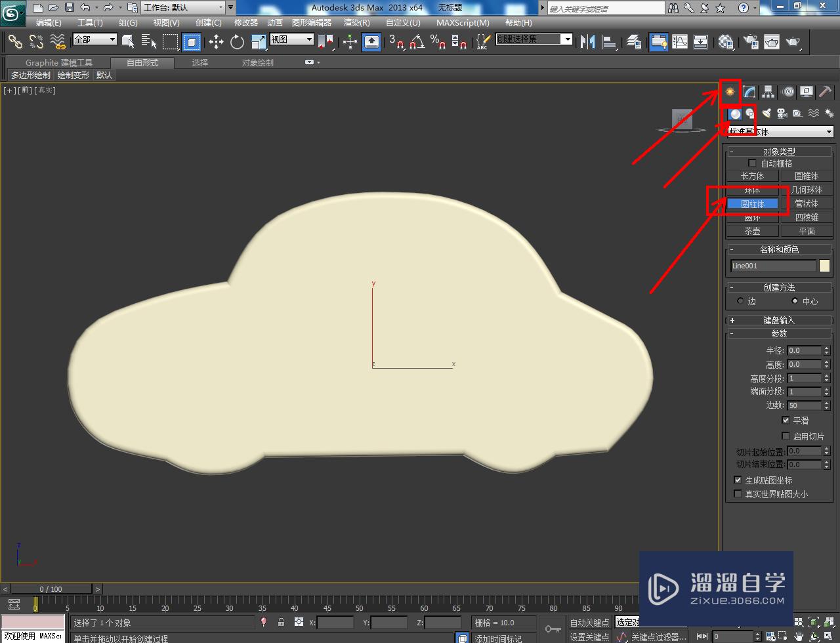
Task: Pick the Rectangular Selection Region tool
Action: tap(171, 42)
